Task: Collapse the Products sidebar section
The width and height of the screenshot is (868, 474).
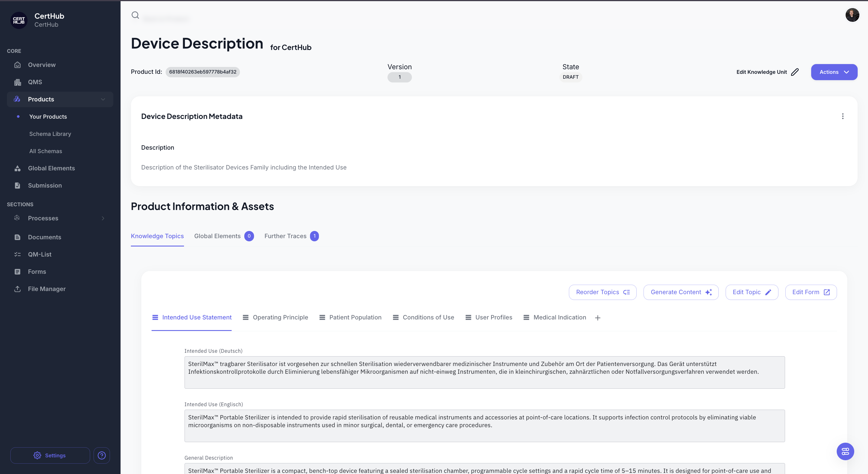Action: point(103,99)
